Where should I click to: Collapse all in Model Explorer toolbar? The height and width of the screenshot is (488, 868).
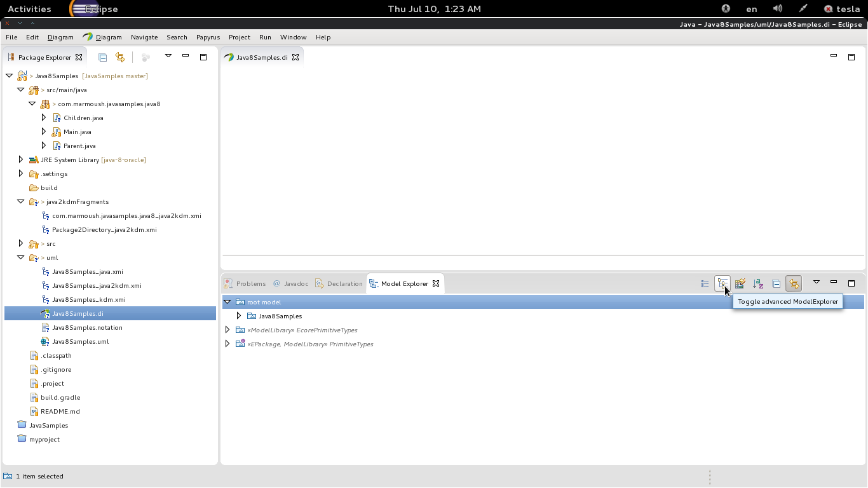776,283
